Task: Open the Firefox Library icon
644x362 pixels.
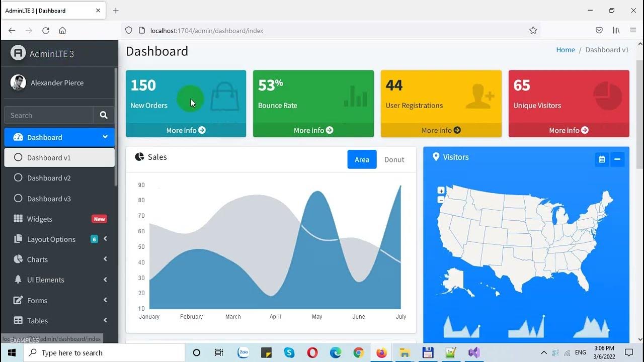Action: [x=616, y=31]
